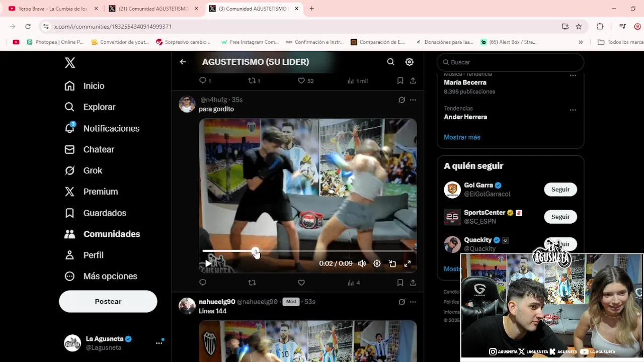Search within the AGUSTETISMO community
This screenshot has width=644, height=362.
tap(390, 62)
